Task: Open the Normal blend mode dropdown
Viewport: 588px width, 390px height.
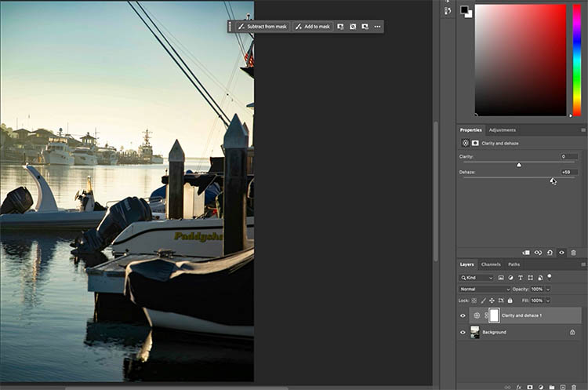Action: pos(485,289)
